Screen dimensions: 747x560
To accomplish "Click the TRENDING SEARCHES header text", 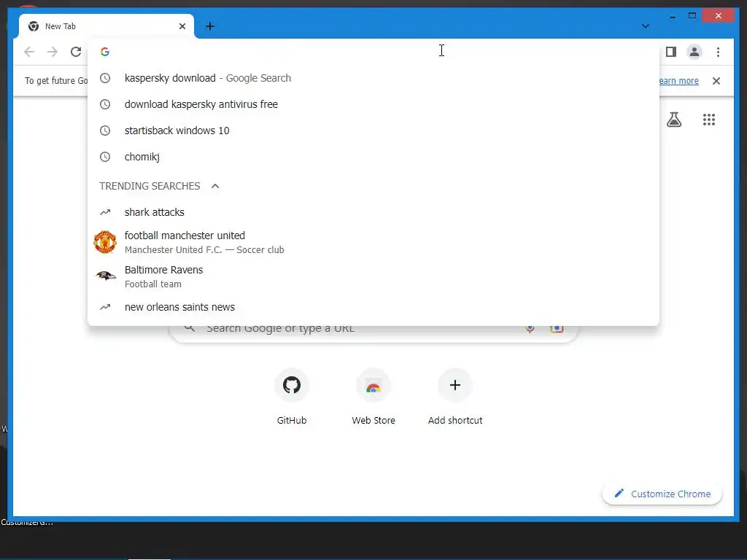I will click(x=150, y=186).
